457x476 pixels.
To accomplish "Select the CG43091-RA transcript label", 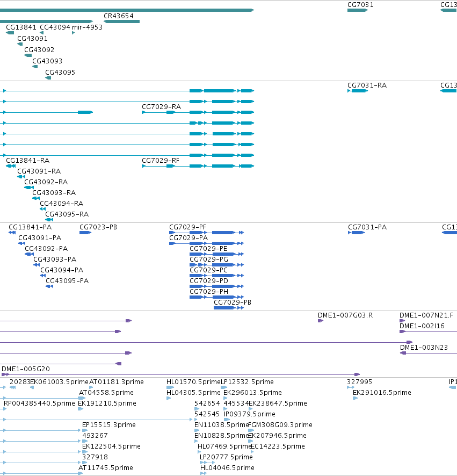I will coord(39,171).
